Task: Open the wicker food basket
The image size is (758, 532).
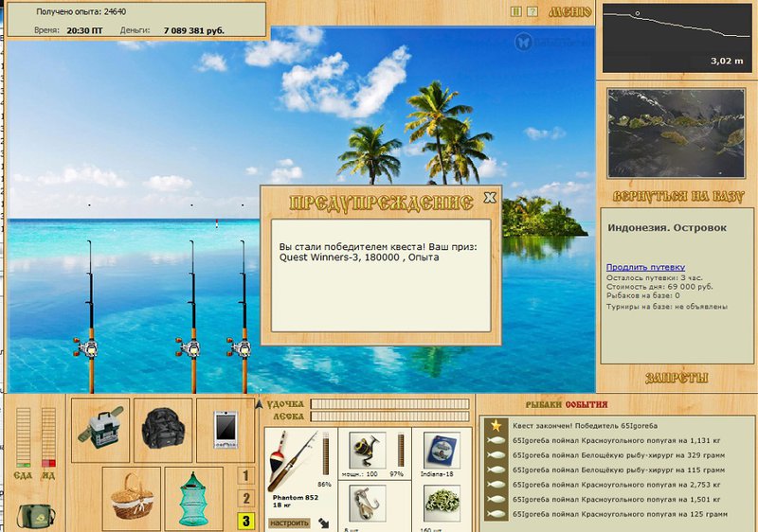Action: (x=132, y=499)
